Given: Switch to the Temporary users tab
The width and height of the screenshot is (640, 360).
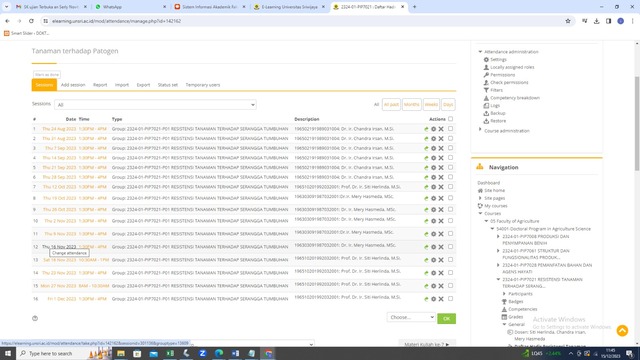Looking at the screenshot, I should click(x=203, y=85).
